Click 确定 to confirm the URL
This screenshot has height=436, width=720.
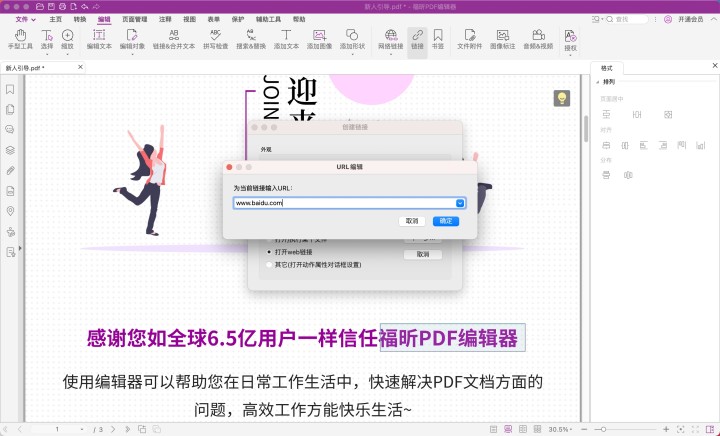[x=445, y=221]
